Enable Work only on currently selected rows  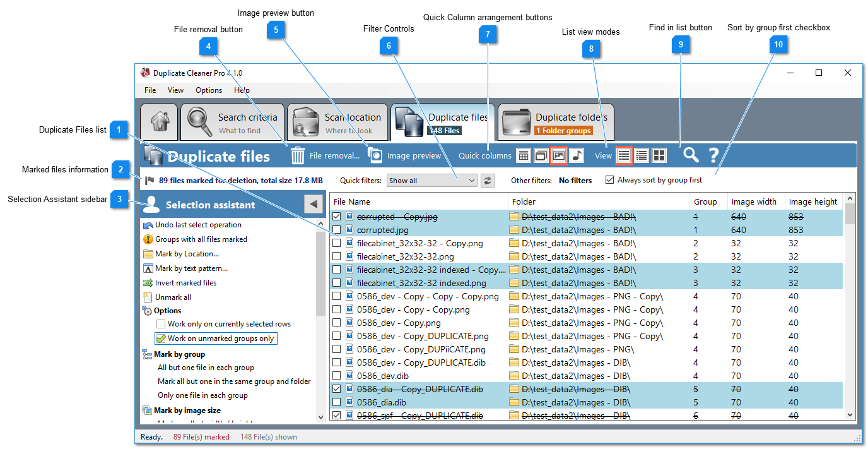point(161,323)
